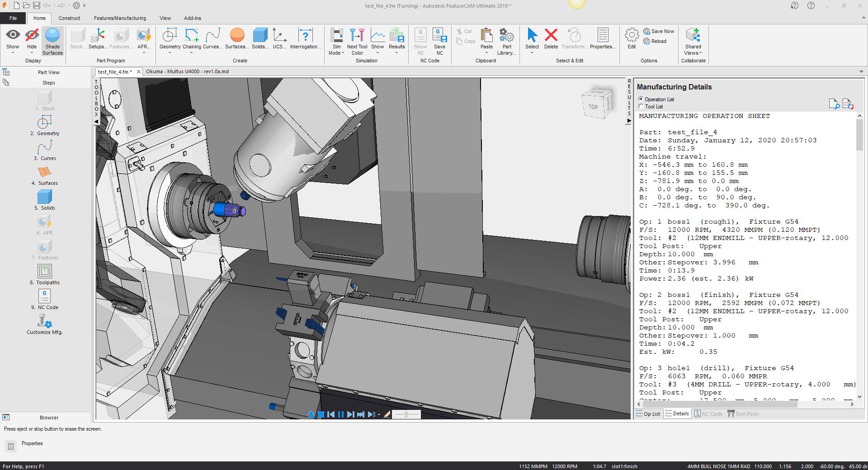Open Customize Mfg. step
The height and width of the screenshot is (470, 868).
click(x=44, y=324)
